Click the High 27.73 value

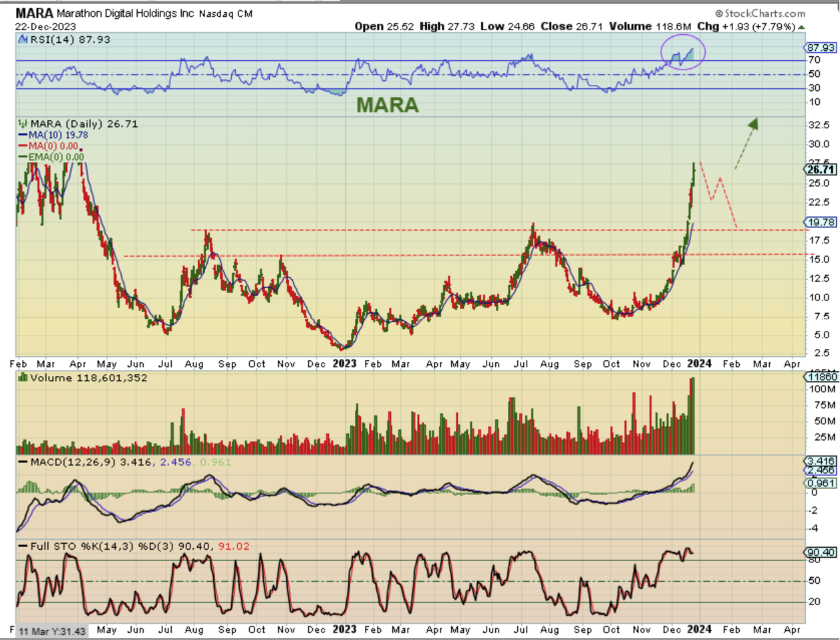(447, 27)
